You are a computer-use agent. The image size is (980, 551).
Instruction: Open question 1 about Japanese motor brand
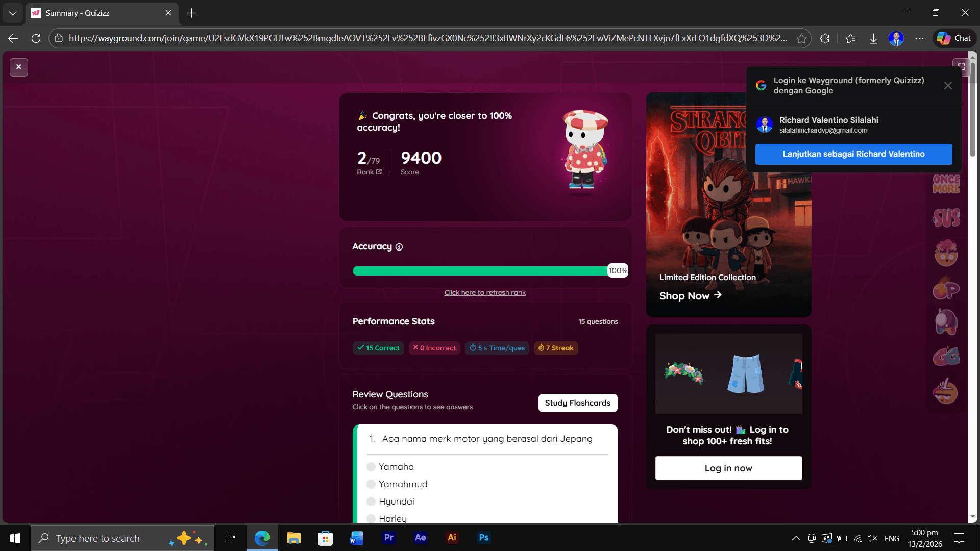pyautogui.click(x=487, y=439)
